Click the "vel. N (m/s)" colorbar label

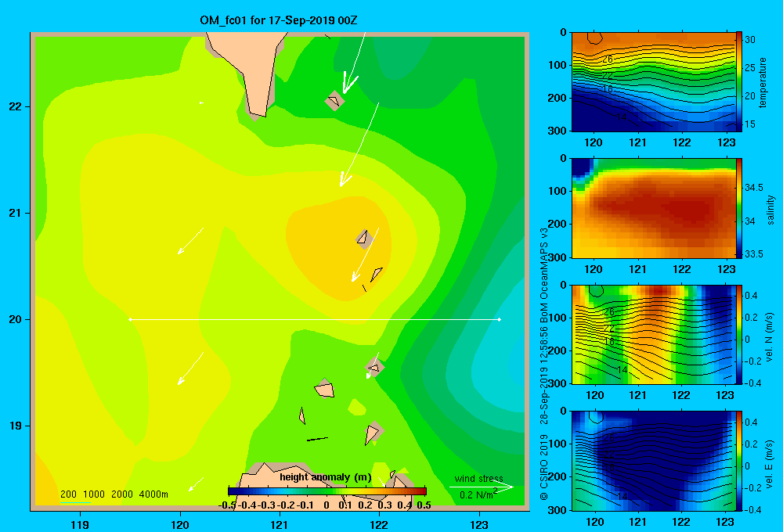click(x=770, y=337)
